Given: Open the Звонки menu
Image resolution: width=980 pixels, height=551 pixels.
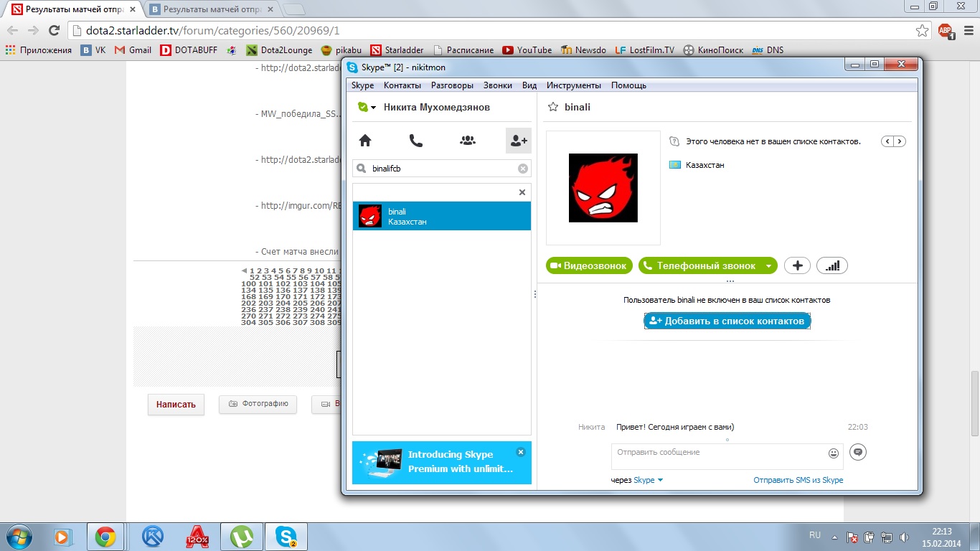Looking at the screenshot, I should [x=498, y=85].
